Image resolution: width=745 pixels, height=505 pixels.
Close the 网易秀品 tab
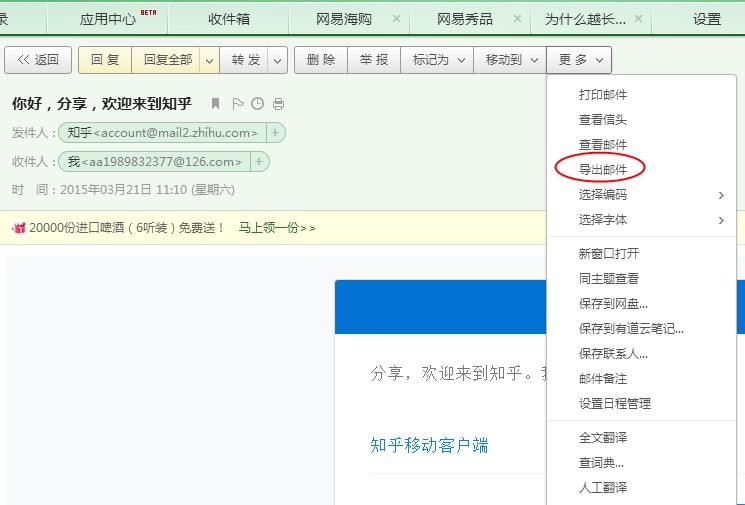click(517, 19)
